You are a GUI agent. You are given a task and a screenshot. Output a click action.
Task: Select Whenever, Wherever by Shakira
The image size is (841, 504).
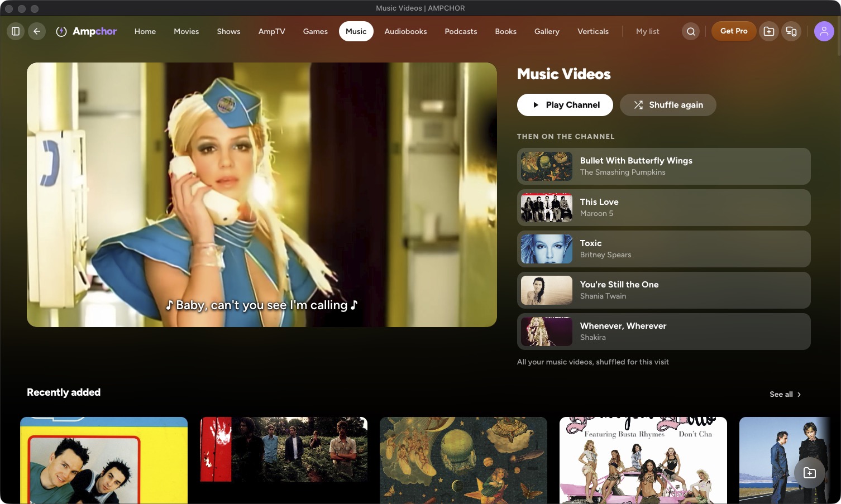664,332
